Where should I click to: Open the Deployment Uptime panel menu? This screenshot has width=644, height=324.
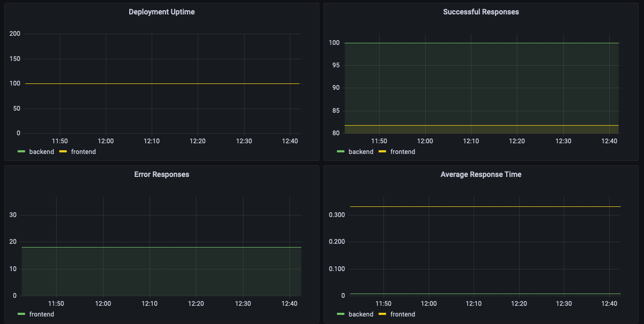pos(162,11)
